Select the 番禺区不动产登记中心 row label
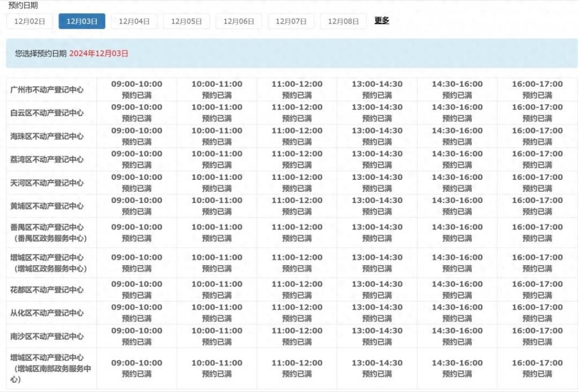 [x=49, y=232]
